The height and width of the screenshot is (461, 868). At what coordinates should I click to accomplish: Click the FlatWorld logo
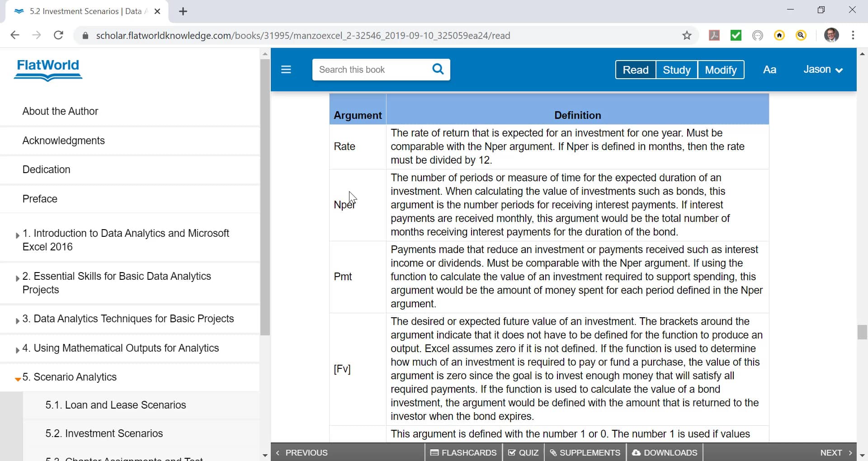point(48,70)
